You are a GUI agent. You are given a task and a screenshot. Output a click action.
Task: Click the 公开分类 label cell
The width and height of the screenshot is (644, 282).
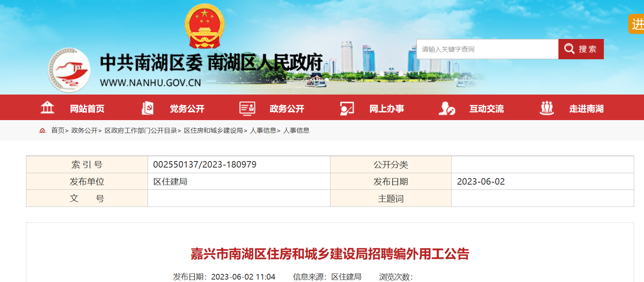(391, 165)
